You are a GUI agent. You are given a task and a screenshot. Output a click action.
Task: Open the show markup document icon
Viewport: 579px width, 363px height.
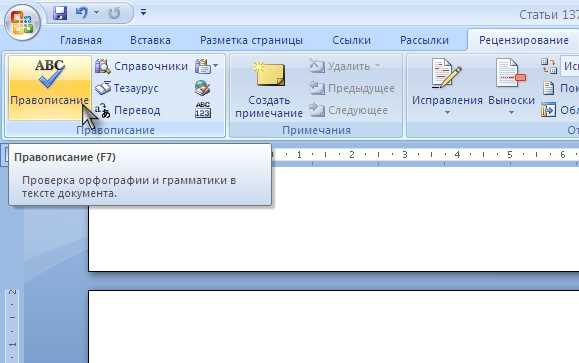[549, 88]
